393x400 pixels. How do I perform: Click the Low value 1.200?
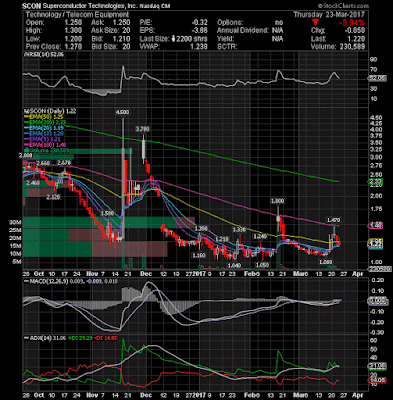point(72,39)
